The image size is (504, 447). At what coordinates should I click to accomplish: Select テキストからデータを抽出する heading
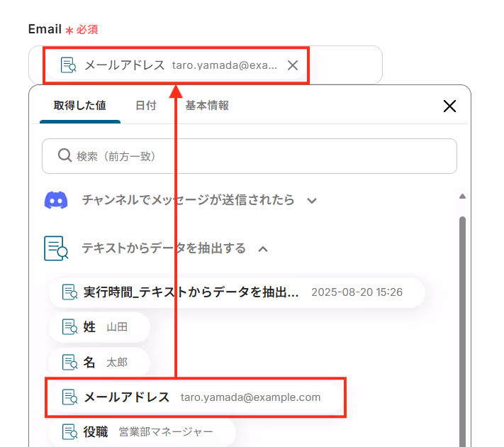[164, 248]
